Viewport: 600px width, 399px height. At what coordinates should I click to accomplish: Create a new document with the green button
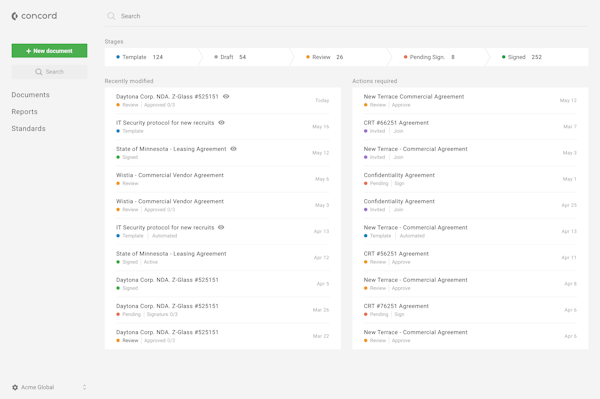(49, 50)
